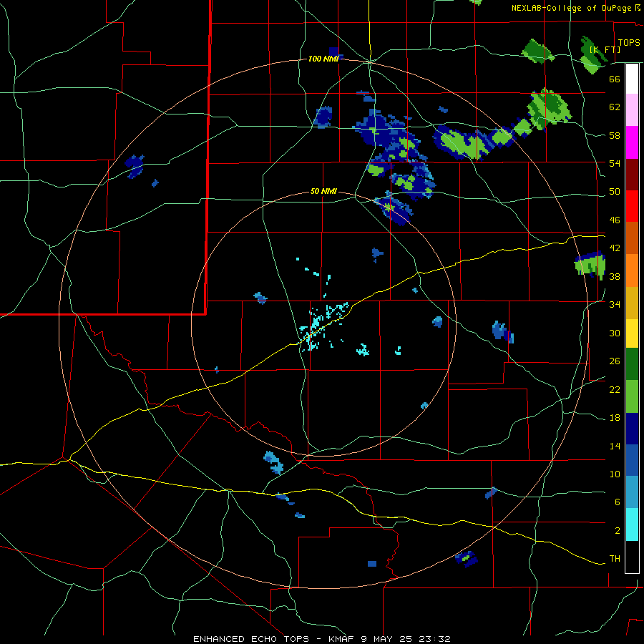Click the "KMAF" radar site identifier
The image size is (644, 644).
point(341,639)
